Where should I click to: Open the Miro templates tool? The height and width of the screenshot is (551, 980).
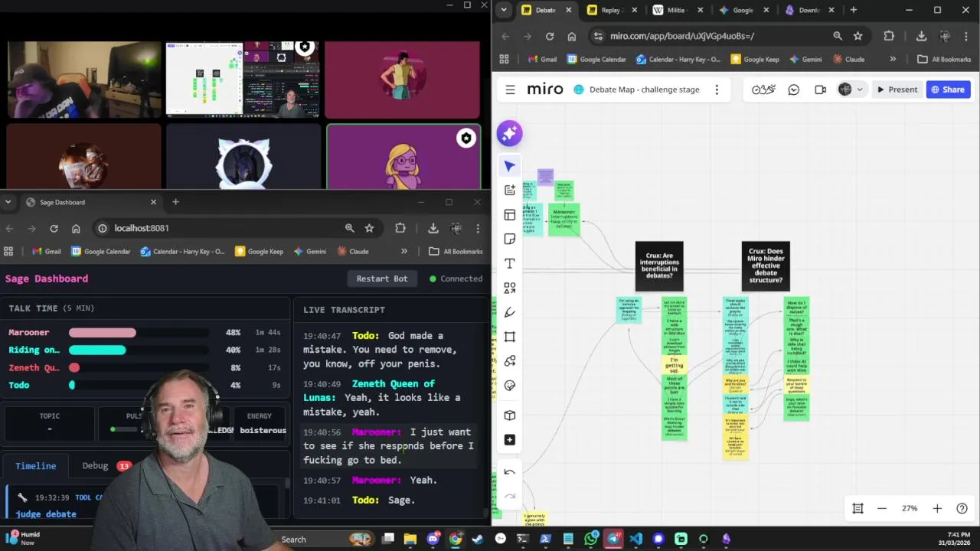[x=510, y=215]
